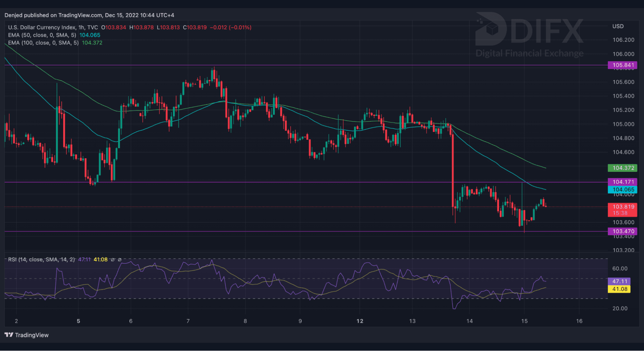Select the EMA 100 indicator legend
The height and width of the screenshot is (351, 644).
click(43, 43)
